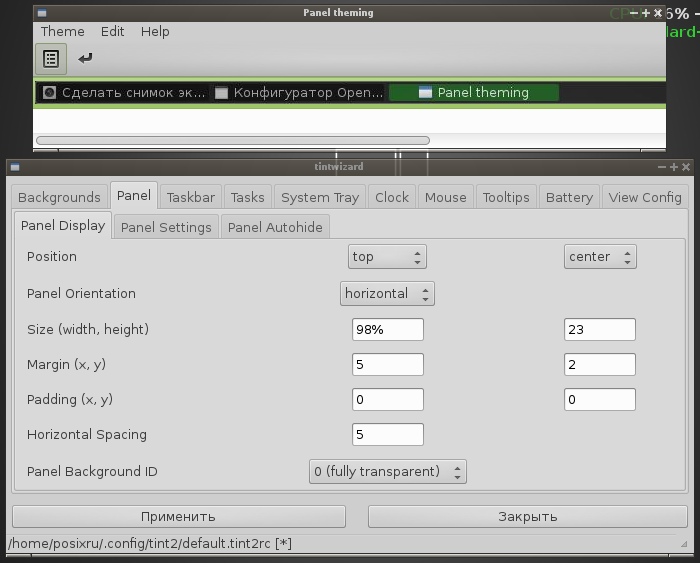Click the tintwizard window menu icon
Image resolution: width=700 pixels, height=563 pixels.
[15, 167]
